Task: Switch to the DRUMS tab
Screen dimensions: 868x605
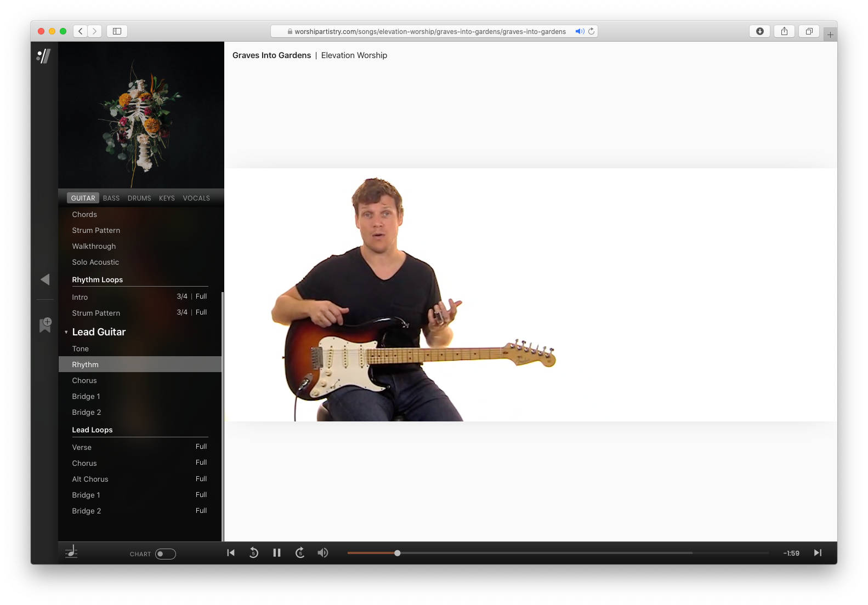Action: (x=139, y=198)
